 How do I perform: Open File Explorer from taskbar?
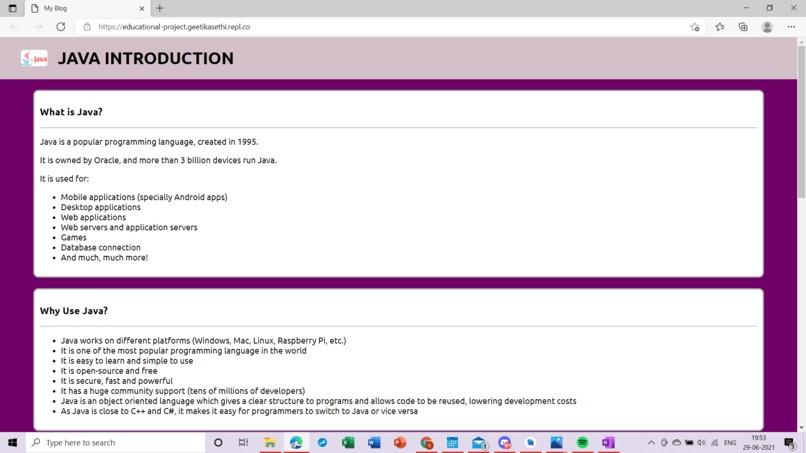[x=270, y=442]
